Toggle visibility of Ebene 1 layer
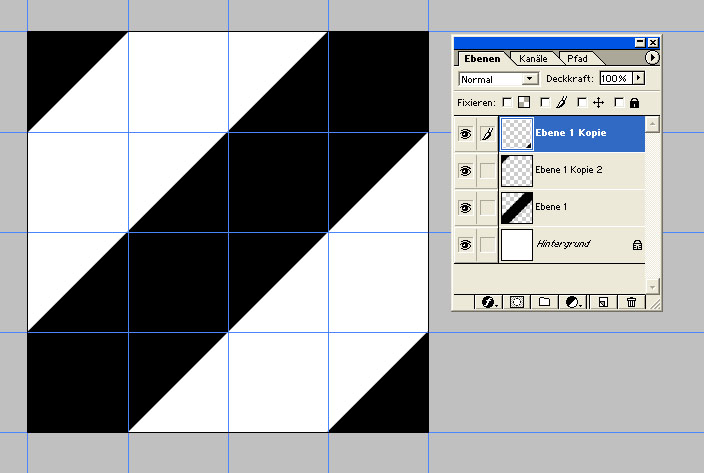 [465, 208]
